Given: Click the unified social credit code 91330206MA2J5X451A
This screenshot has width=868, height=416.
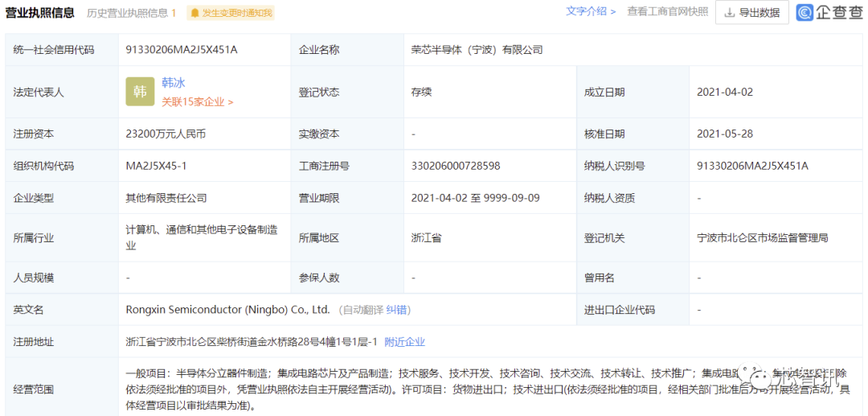Looking at the screenshot, I should click(182, 50).
